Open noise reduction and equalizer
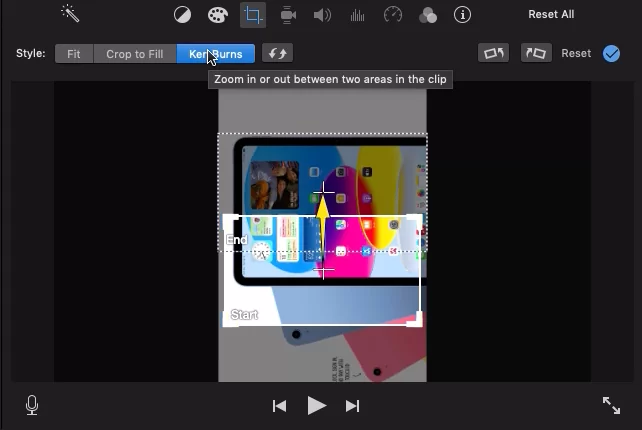Image resolution: width=642 pixels, height=430 pixels. 357,16
